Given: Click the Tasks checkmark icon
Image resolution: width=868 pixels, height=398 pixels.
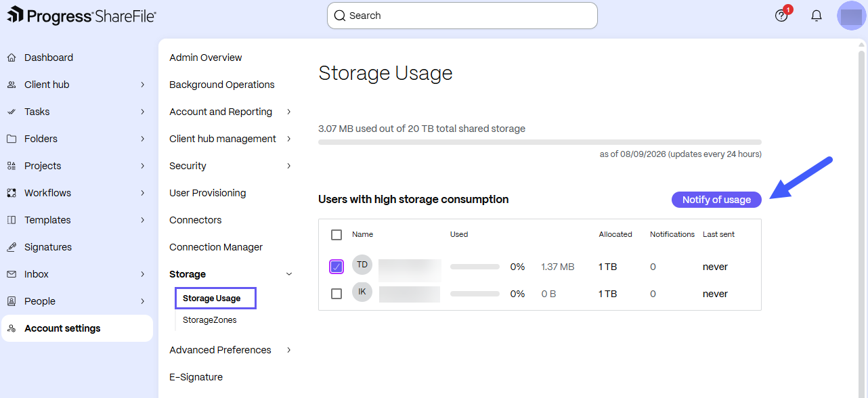Looking at the screenshot, I should [12, 112].
